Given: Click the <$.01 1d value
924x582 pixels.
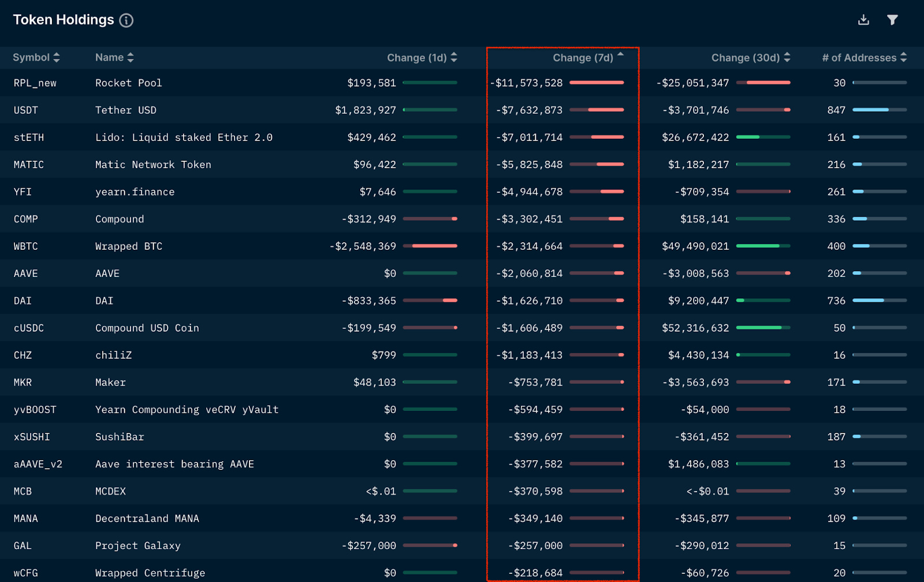Looking at the screenshot, I should (381, 491).
